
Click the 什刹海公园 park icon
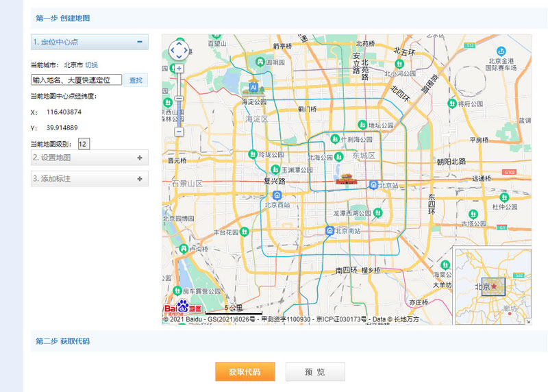[335, 139]
